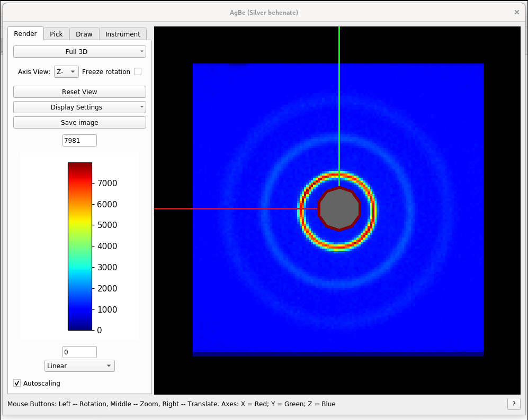Select the Render tab

point(25,34)
